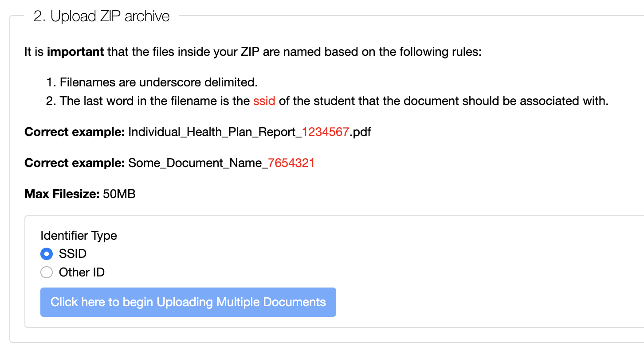Choose the Other ID identifier option
Viewport: 644px width, 350px height.
[47, 272]
